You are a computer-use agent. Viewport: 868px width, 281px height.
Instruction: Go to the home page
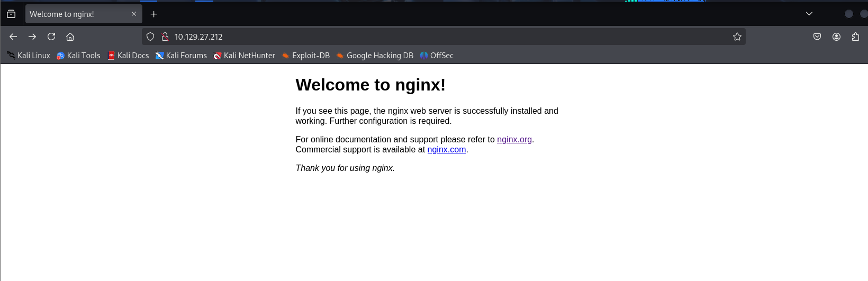(x=70, y=37)
